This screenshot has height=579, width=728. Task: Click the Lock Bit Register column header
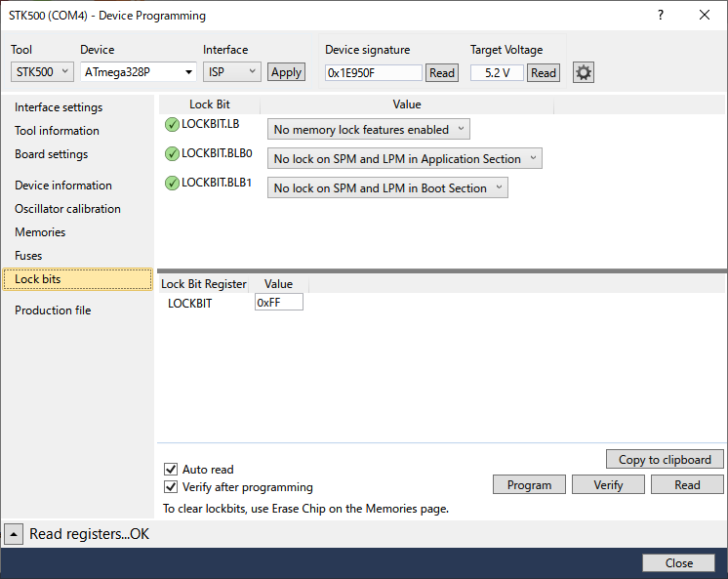coord(203,284)
